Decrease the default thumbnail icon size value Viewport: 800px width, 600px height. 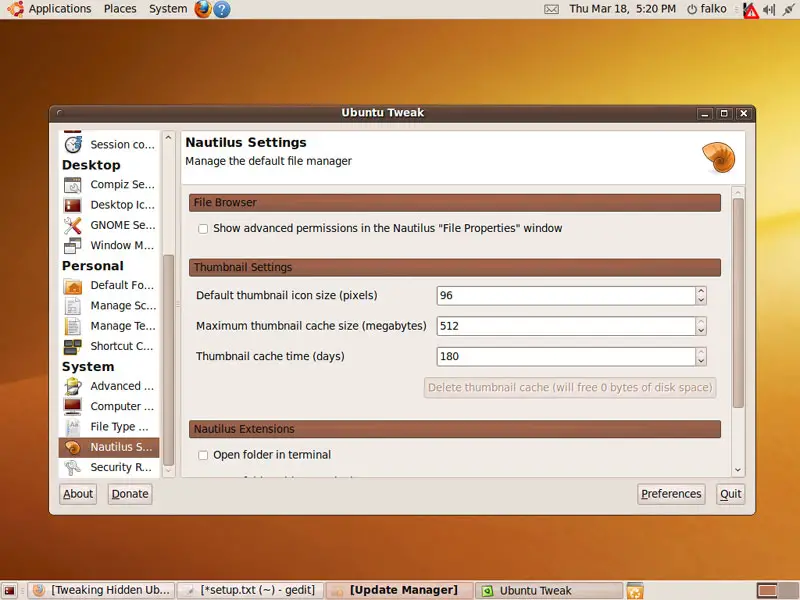(701, 301)
